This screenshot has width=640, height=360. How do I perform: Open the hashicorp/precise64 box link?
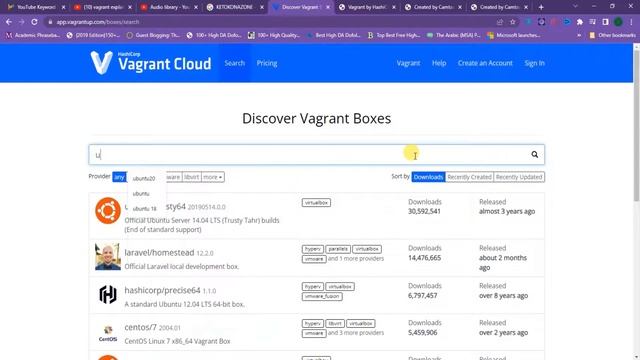162,290
